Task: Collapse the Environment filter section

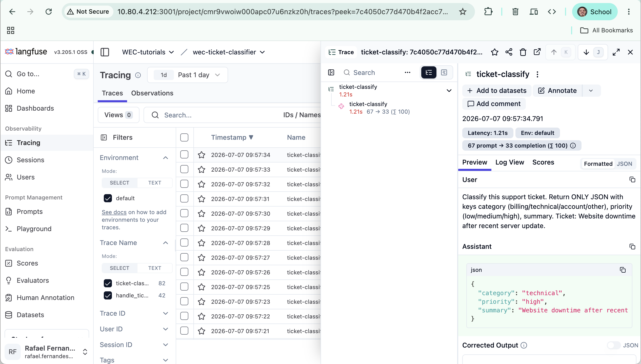Action: coord(166,158)
